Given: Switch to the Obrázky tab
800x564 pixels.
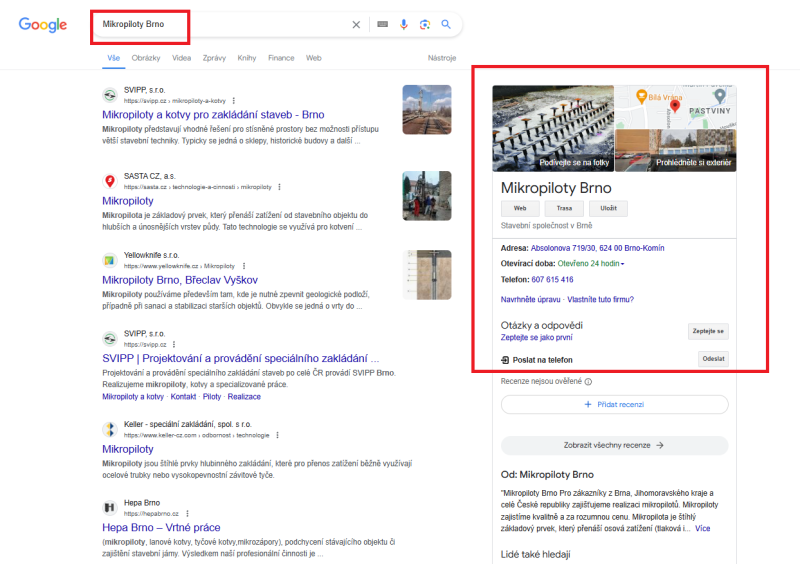Looking at the screenshot, I should coord(145,58).
